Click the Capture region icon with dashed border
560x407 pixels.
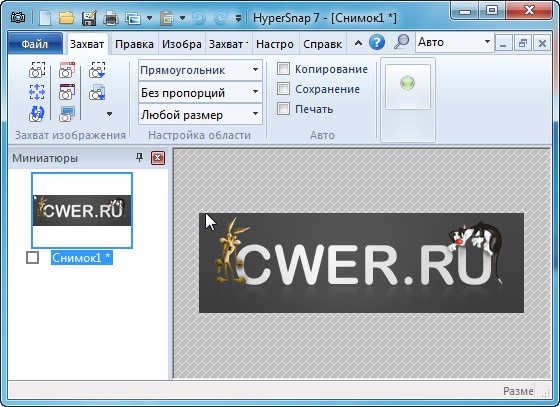(x=37, y=70)
